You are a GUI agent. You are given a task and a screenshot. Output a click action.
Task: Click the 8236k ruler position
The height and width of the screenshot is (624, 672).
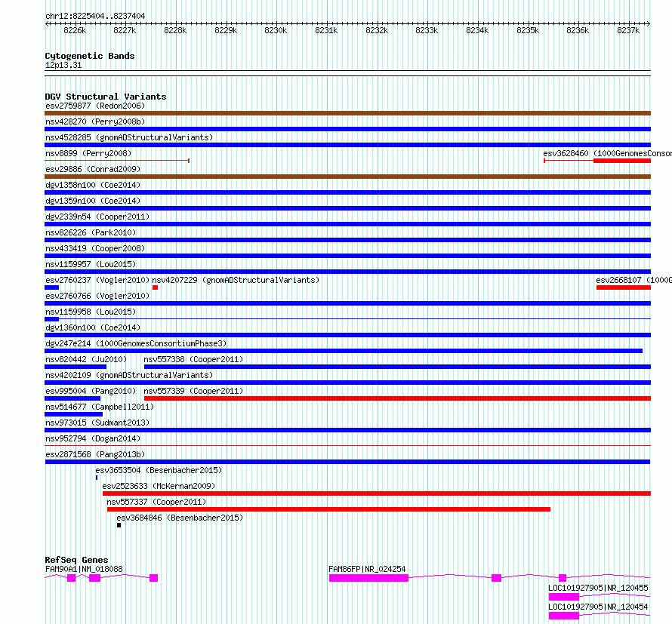pyautogui.click(x=578, y=31)
